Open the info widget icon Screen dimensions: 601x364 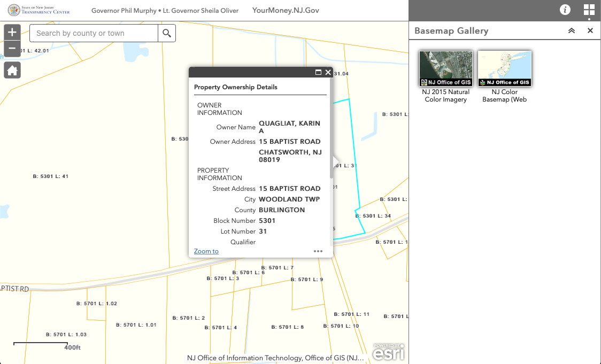click(x=565, y=10)
